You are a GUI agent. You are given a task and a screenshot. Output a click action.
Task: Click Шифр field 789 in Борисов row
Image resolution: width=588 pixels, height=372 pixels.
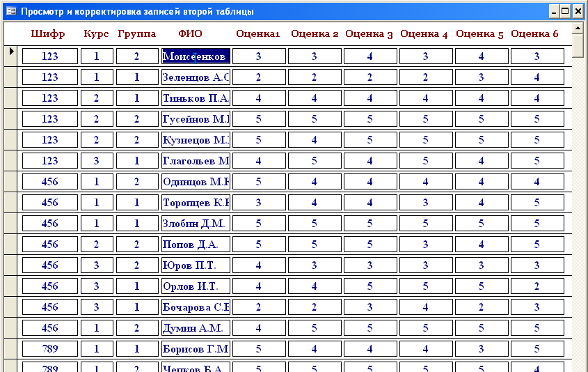(50, 349)
